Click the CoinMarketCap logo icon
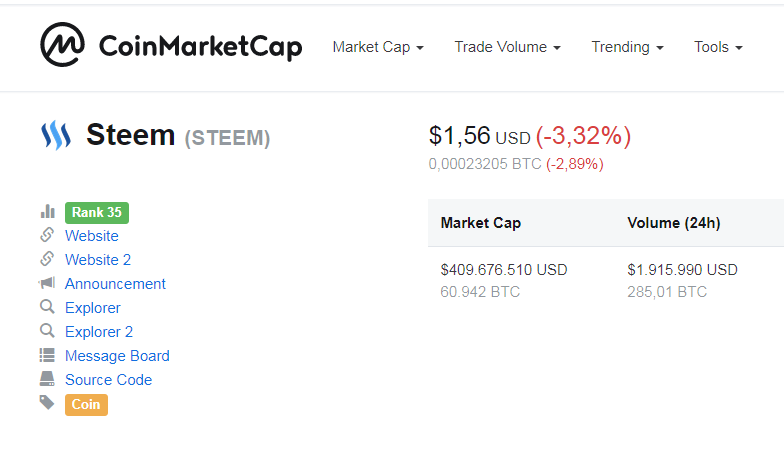Screen dimensions: 784x457 (x=62, y=45)
